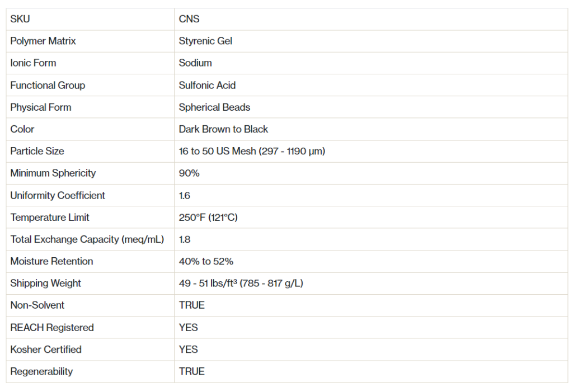
Task: Click the Temperature Limit 250°F value
Action: pos(208,218)
